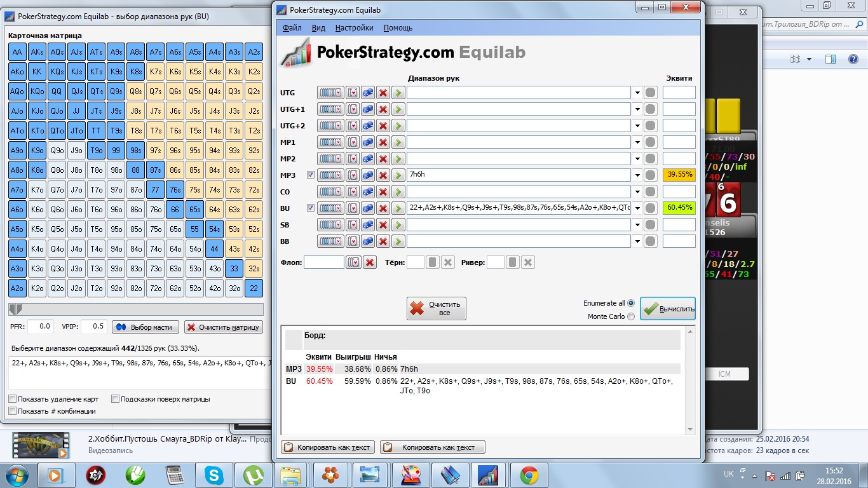Click random dice icon in UTG+2 row
This screenshot has width=868, height=488.
click(x=368, y=126)
